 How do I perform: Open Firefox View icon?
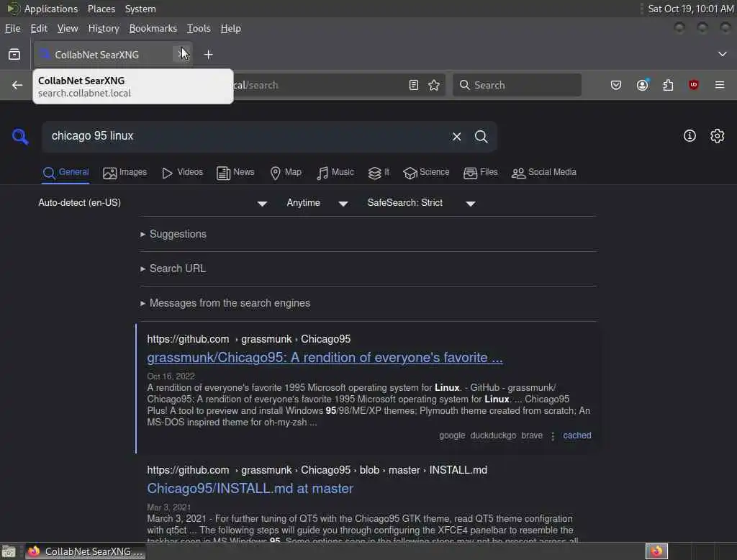[x=14, y=55]
